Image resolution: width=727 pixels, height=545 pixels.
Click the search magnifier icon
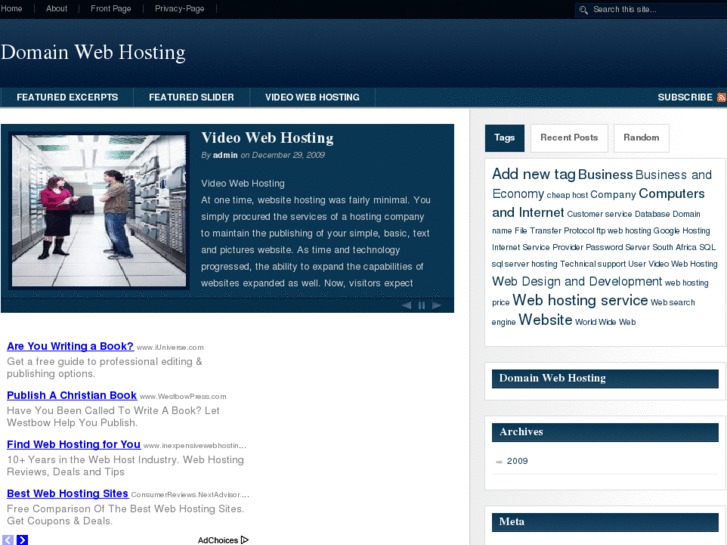pos(583,10)
